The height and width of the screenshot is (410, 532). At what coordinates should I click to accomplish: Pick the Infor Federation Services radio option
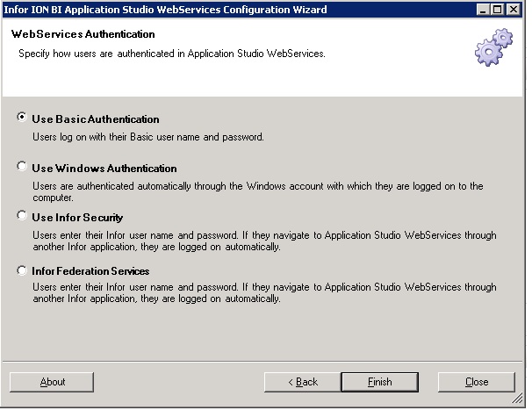[x=22, y=270]
